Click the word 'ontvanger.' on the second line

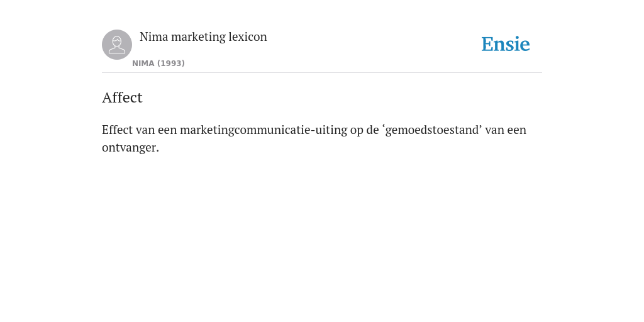point(130,148)
